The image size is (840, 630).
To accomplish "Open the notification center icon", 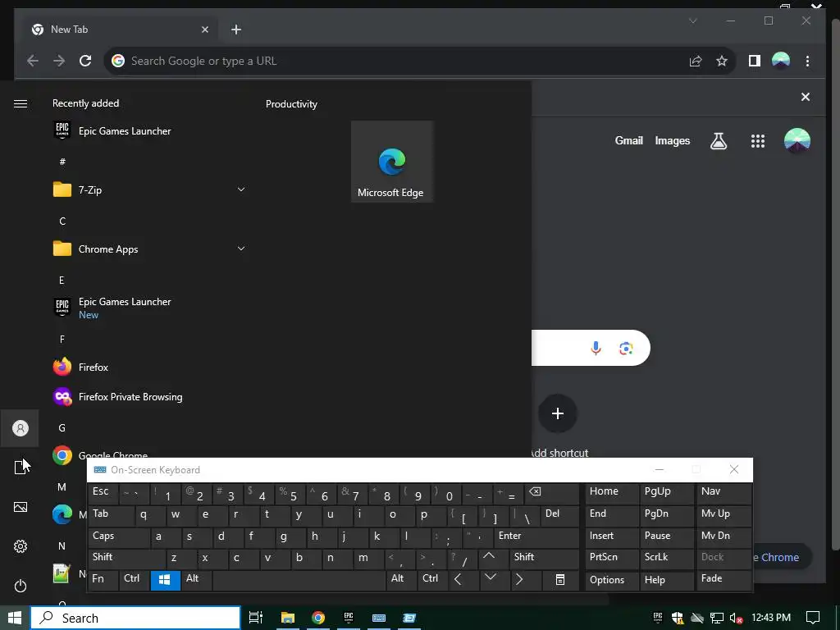I will coord(813,618).
